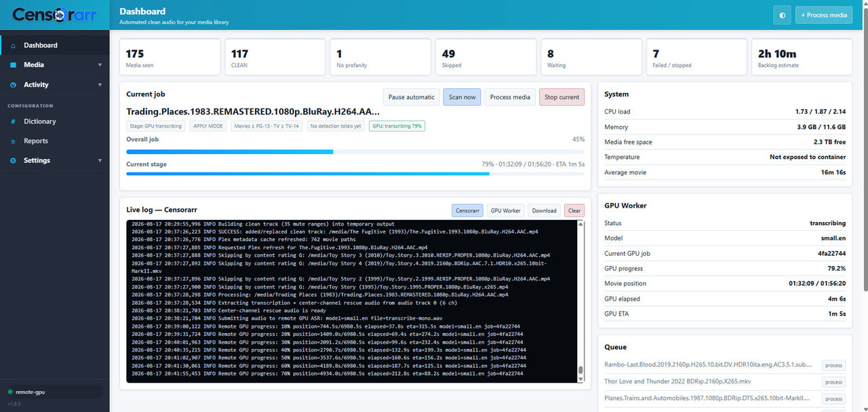The height and width of the screenshot is (412, 868).
Task: Click the version label v1.6.5
Action: point(14,404)
